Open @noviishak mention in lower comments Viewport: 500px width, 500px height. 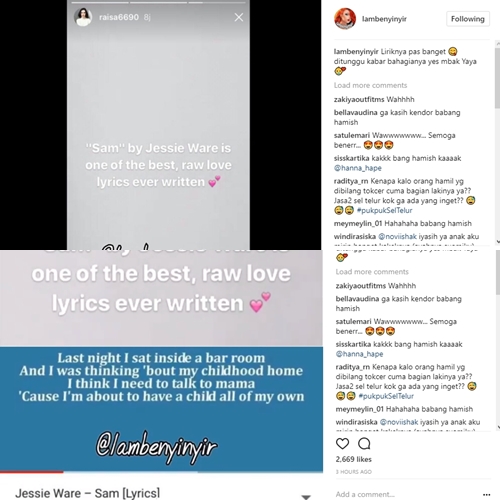click(399, 422)
